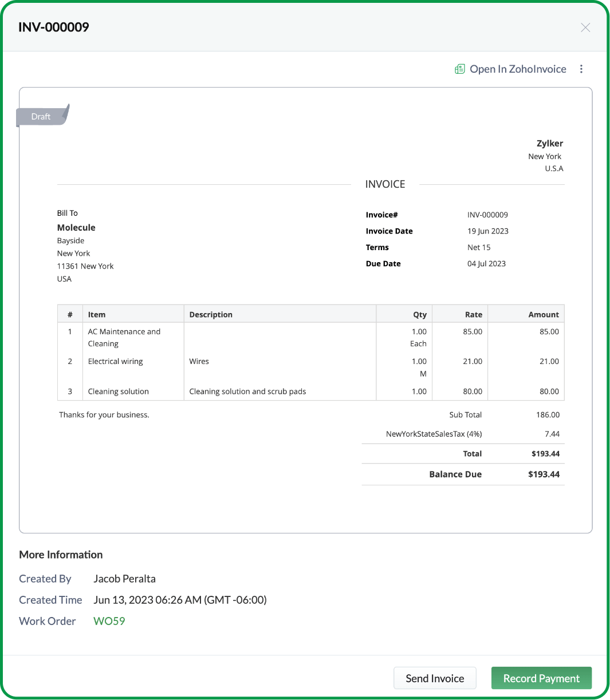
Task: Click the Draft status ribbon
Action: (x=40, y=116)
